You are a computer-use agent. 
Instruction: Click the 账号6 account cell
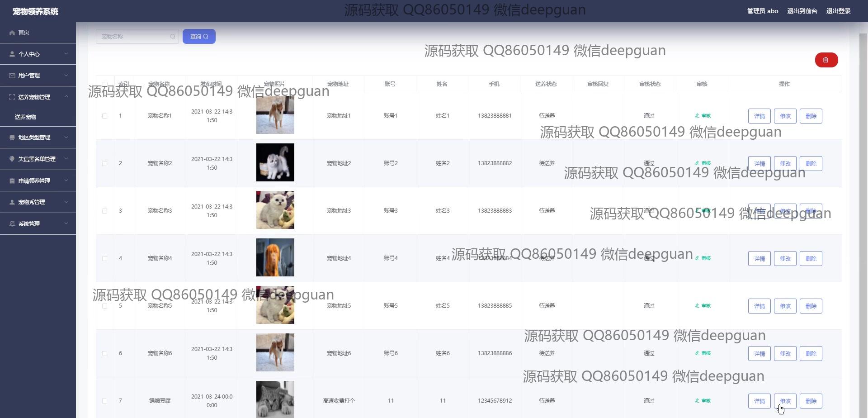tap(391, 353)
